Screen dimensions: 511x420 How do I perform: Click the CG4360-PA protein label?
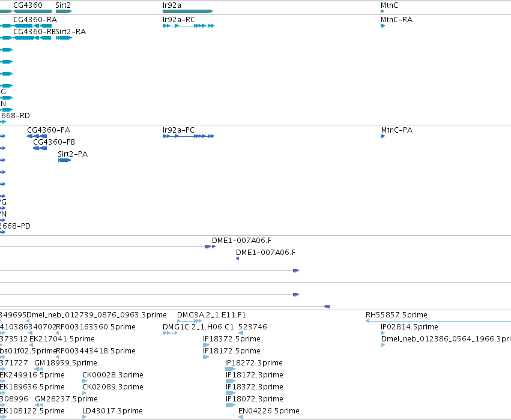click(49, 130)
